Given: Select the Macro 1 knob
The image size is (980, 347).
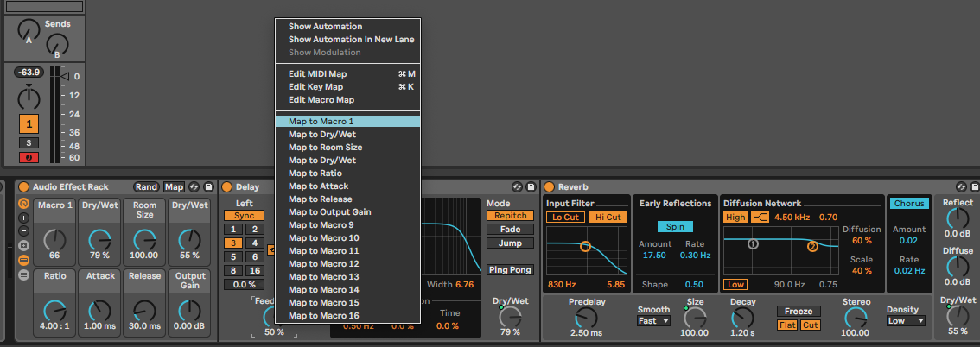Looking at the screenshot, I should click(55, 240).
